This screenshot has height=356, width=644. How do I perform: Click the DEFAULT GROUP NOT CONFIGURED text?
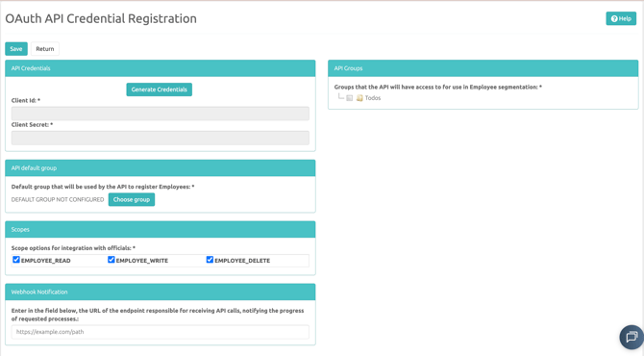[x=58, y=199]
